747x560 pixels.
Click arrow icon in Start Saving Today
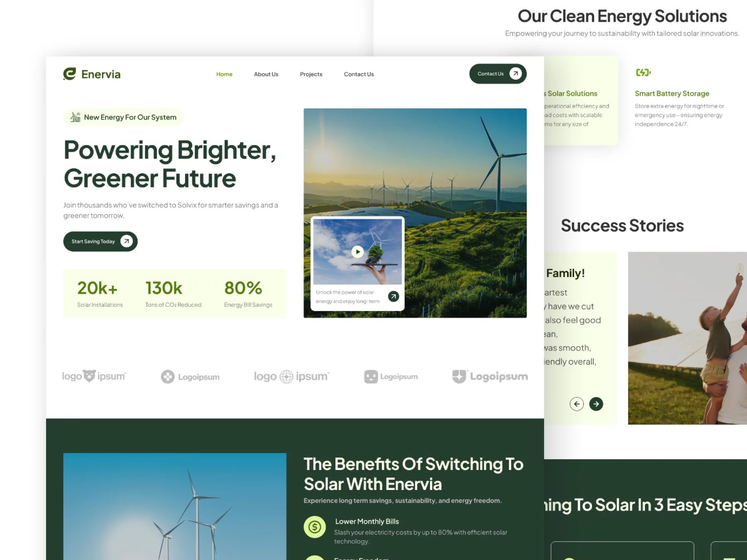pos(127,241)
